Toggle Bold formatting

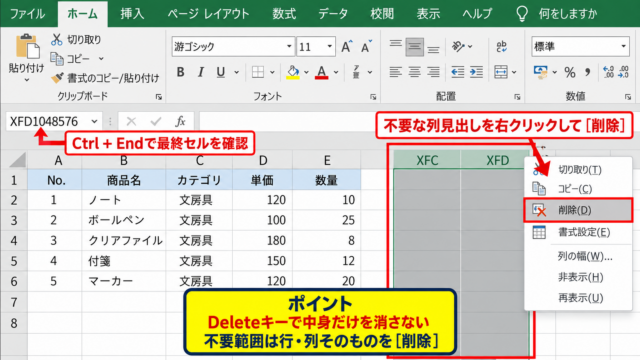(180, 72)
